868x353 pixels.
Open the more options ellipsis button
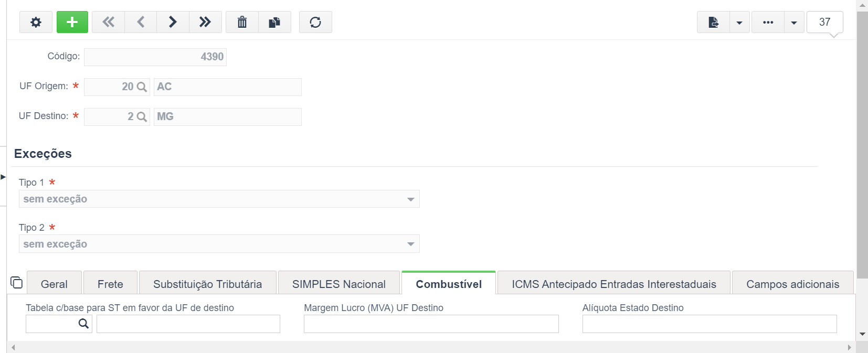click(768, 22)
